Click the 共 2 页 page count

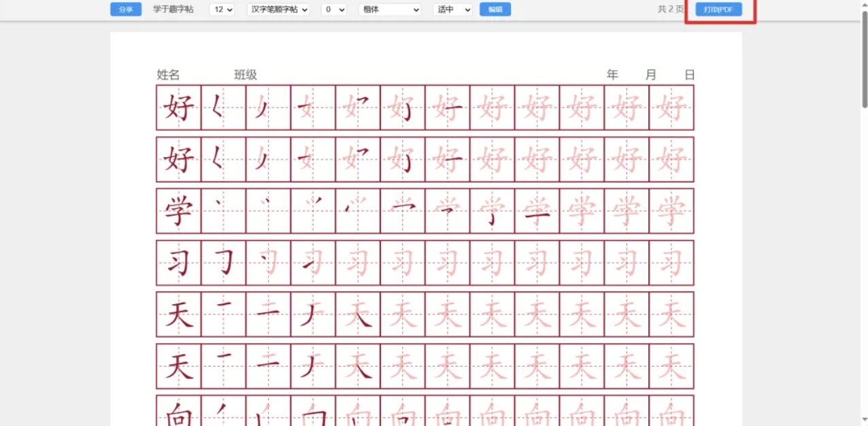point(670,10)
